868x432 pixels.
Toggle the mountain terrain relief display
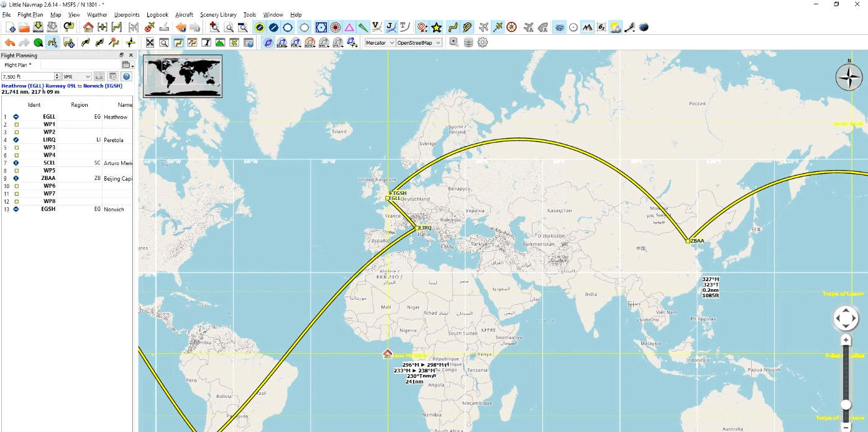tap(587, 27)
